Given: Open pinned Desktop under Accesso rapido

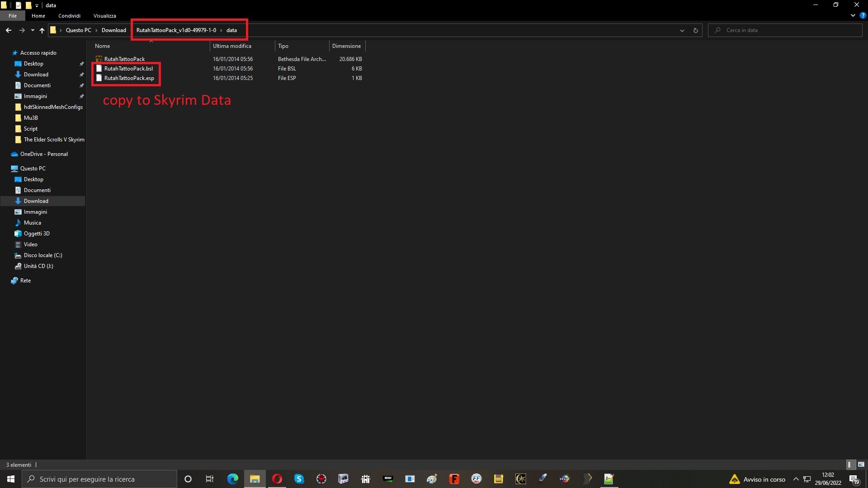Looking at the screenshot, I should coord(33,64).
